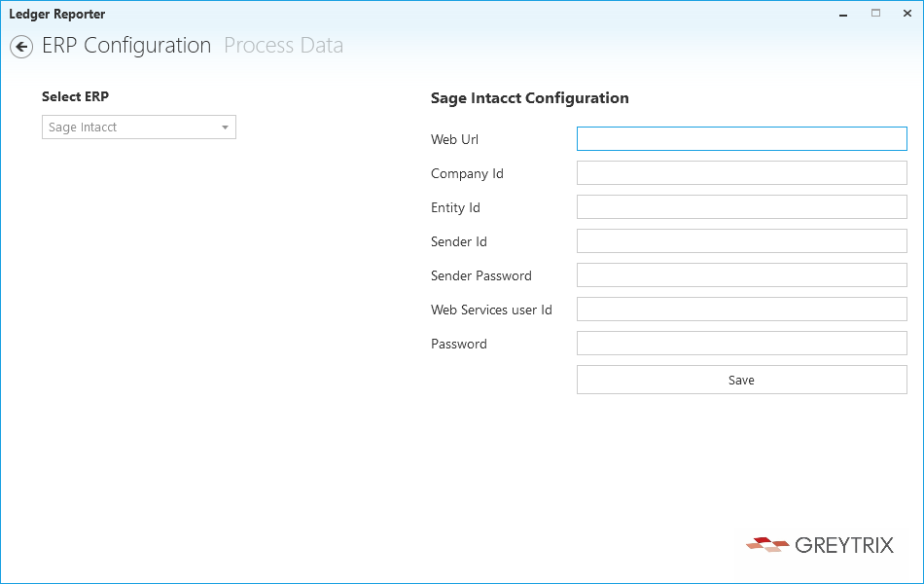
Task: Select the last Password input field
Action: [741, 344]
